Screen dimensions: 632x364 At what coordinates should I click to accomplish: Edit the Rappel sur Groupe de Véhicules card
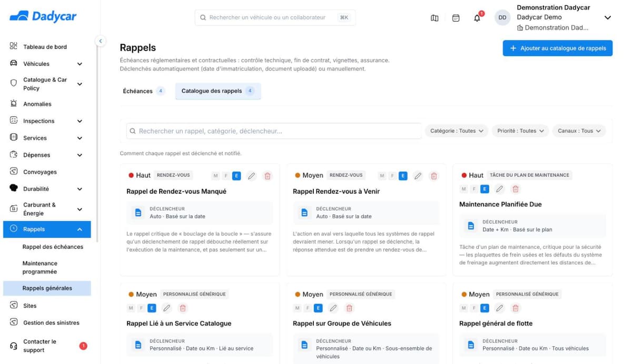point(333,308)
